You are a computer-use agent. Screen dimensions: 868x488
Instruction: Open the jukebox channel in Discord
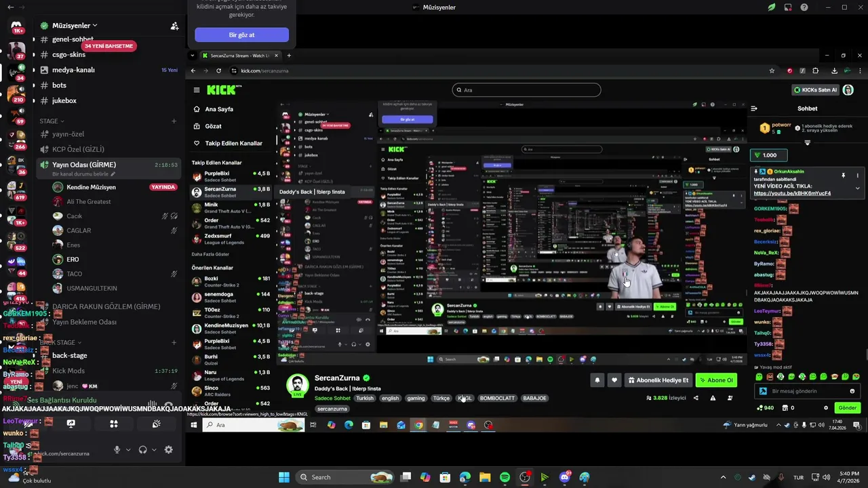tap(64, 100)
